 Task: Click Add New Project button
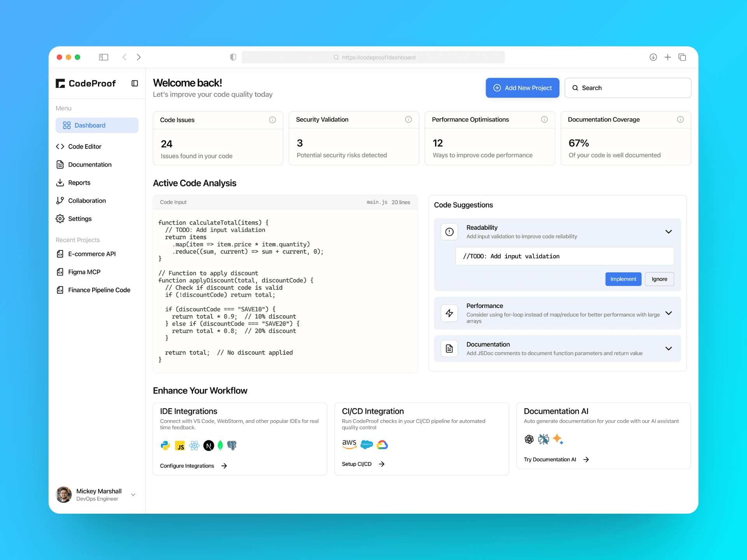click(x=522, y=88)
